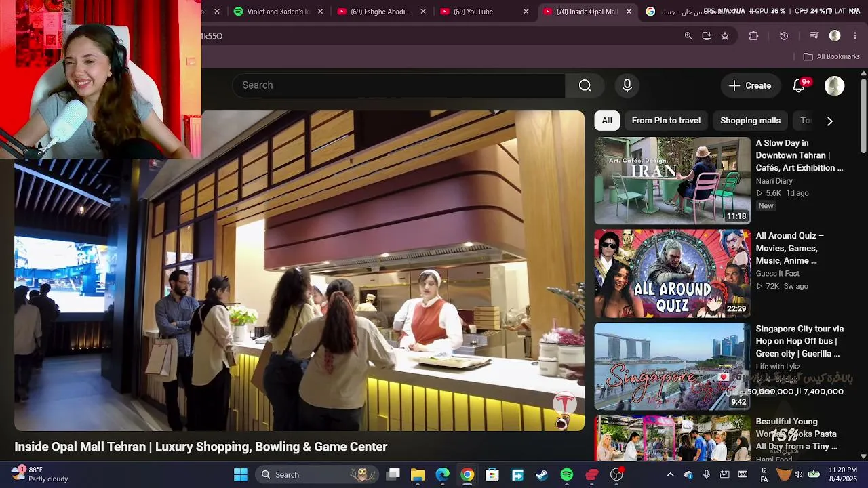868x488 pixels.
Task: Show more filter chips with right arrow
Action: click(x=829, y=121)
